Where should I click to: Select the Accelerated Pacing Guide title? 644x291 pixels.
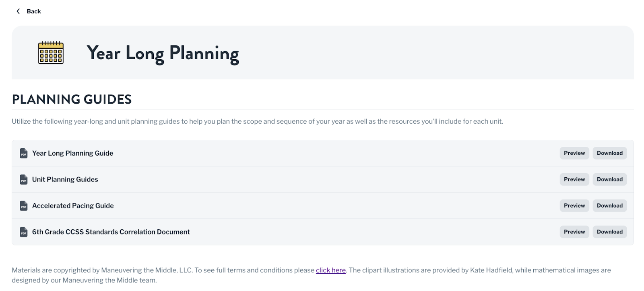(73, 206)
